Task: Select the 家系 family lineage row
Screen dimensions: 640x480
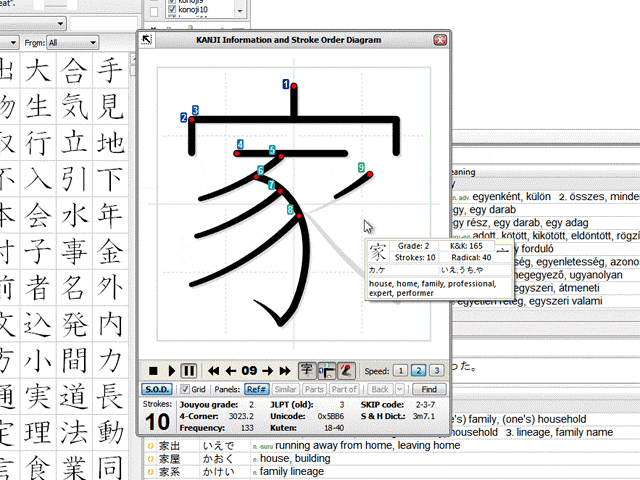Action: tap(392, 471)
